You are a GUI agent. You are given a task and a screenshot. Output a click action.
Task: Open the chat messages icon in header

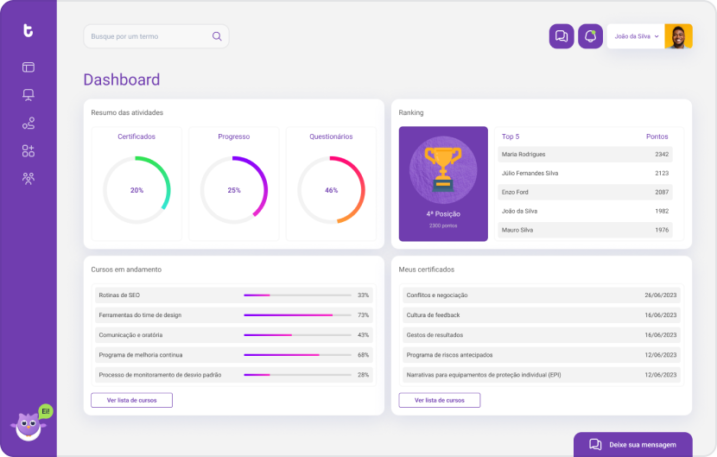[x=561, y=36]
